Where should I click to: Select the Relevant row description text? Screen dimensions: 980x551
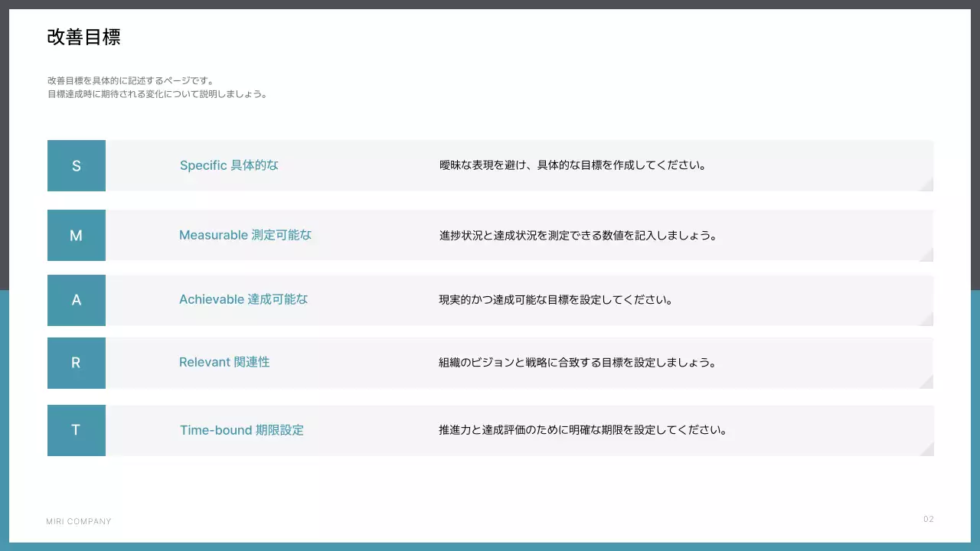577,362
